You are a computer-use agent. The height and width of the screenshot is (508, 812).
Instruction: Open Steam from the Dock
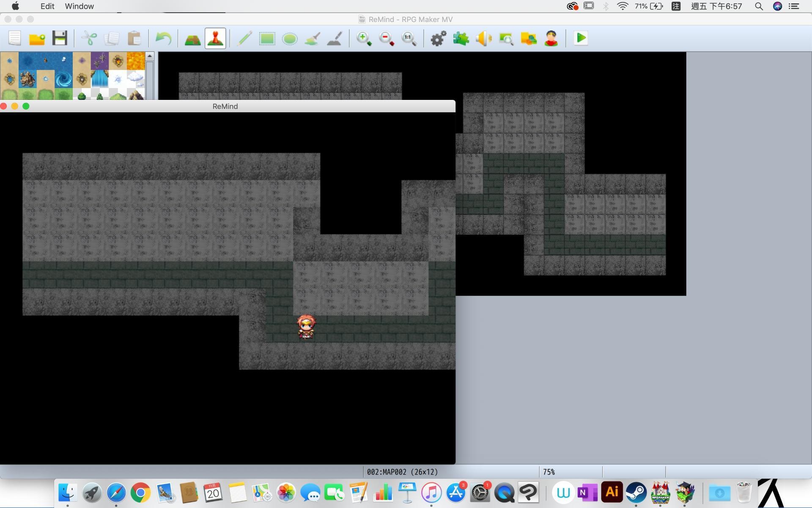636,492
